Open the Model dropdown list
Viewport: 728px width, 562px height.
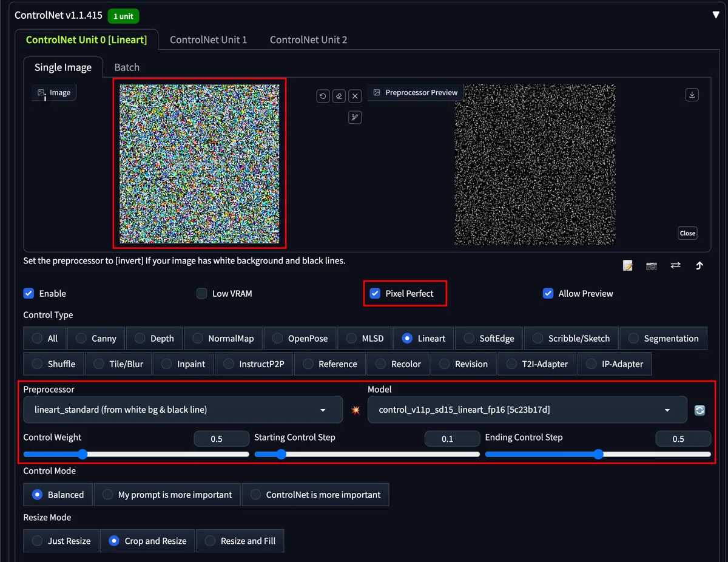(x=527, y=410)
